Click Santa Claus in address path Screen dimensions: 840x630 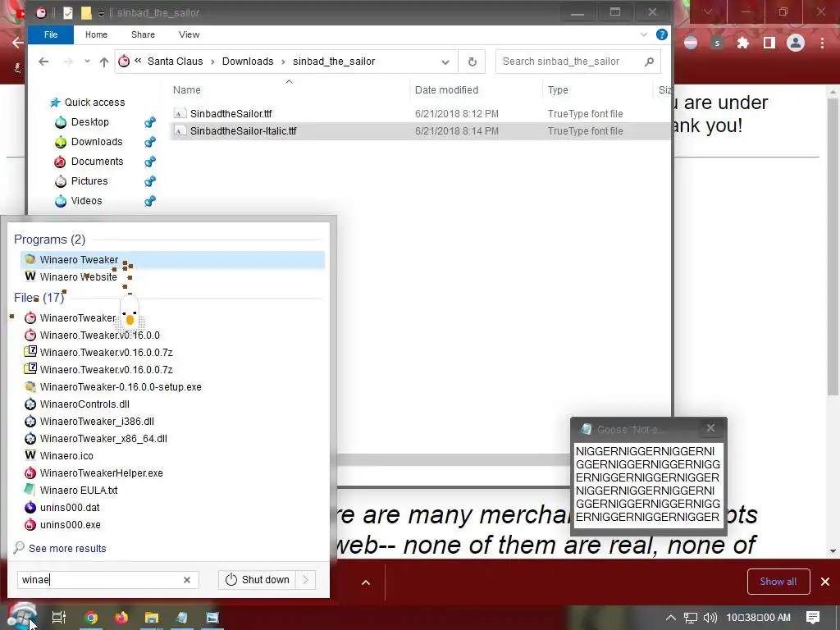pyautogui.click(x=176, y=62)
